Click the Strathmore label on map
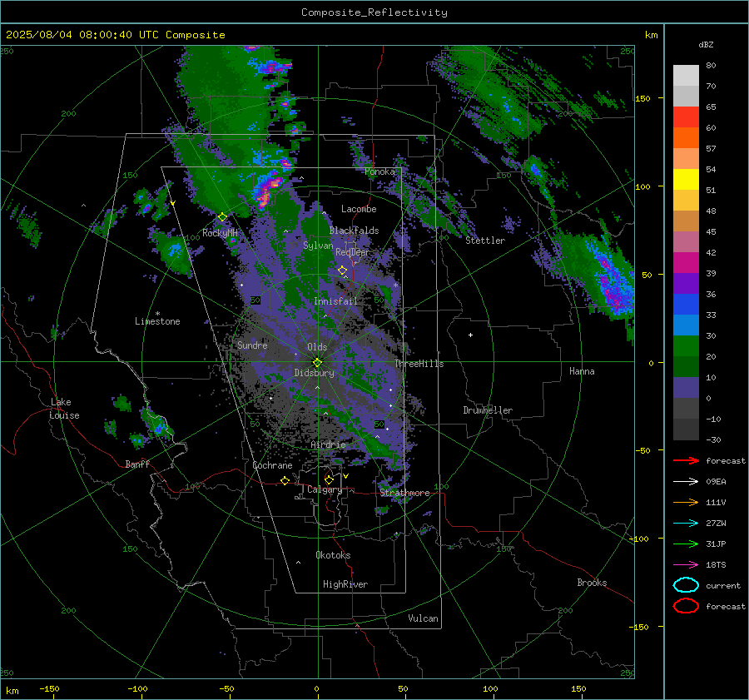Viewport: 749px width, 700px height. click(404, 493)
